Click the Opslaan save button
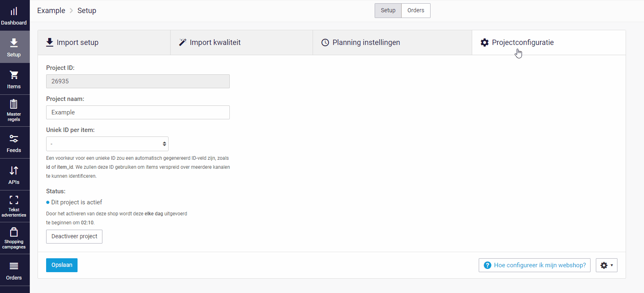 pos(62,265)
